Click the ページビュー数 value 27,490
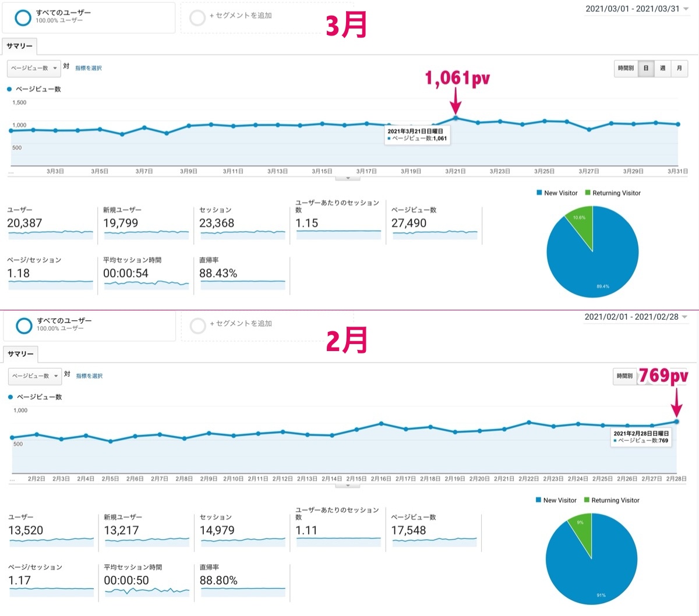 pos(409,223)
